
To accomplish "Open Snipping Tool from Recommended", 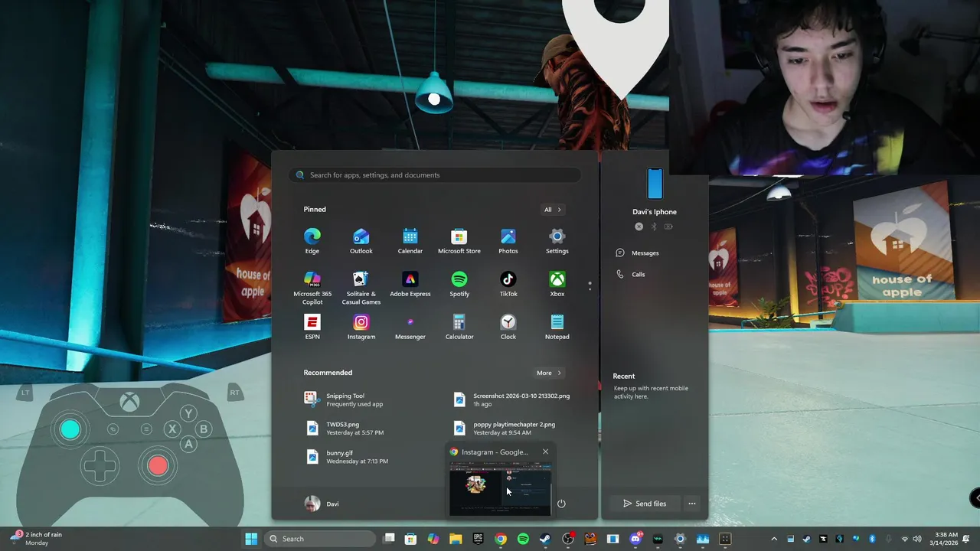I will tap(345, 399).
